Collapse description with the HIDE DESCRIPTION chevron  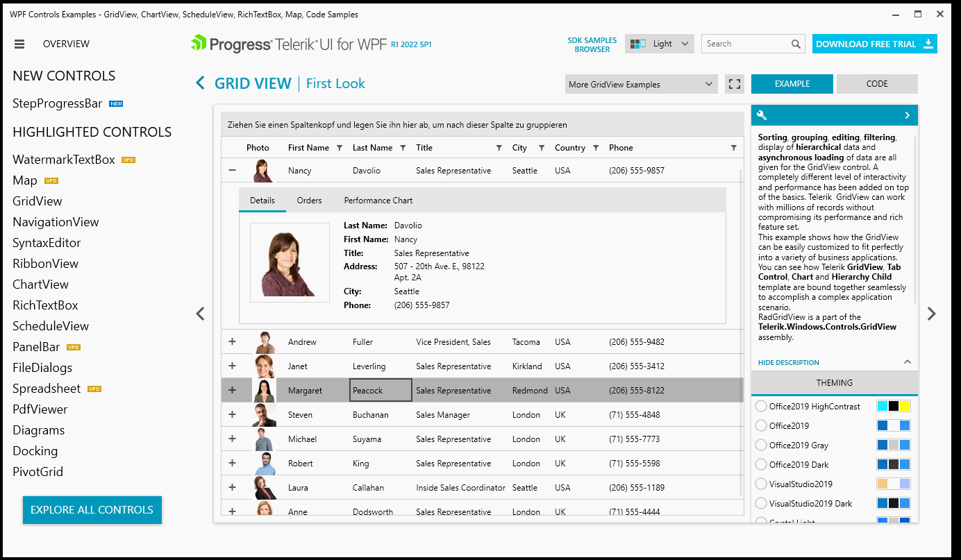click(907, 362)
